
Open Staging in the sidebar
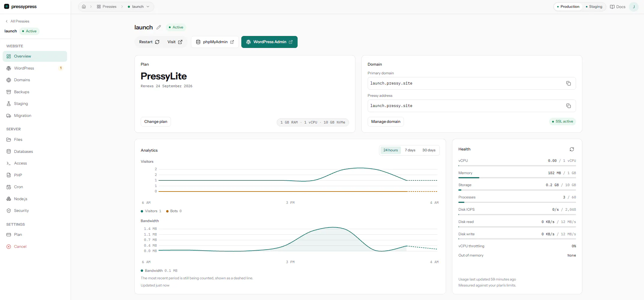[x=35, y=104]
